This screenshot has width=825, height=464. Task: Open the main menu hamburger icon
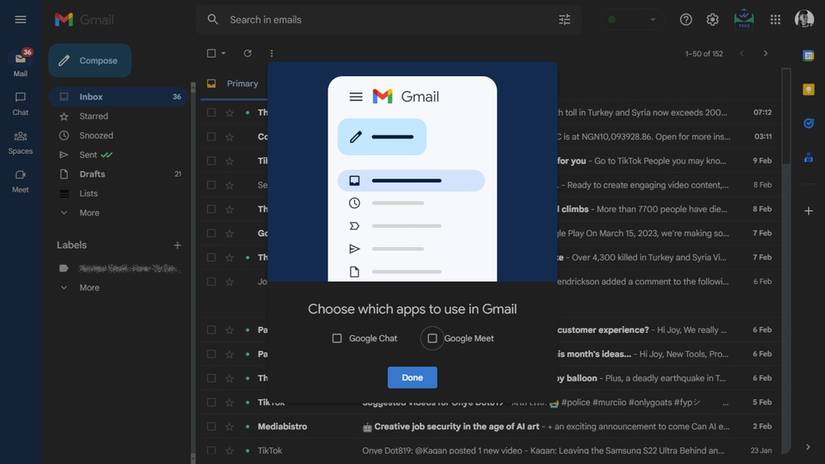(21, 19)
